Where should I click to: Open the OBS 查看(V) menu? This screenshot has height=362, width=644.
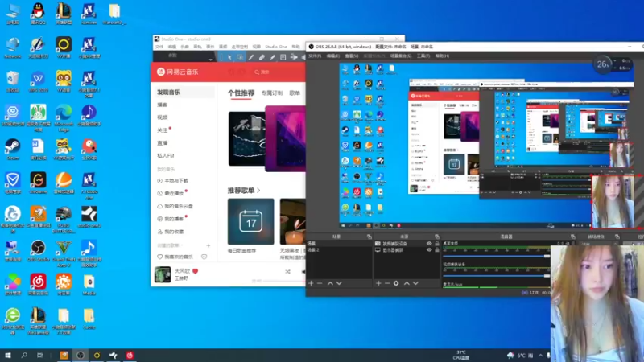coord(352,56)
